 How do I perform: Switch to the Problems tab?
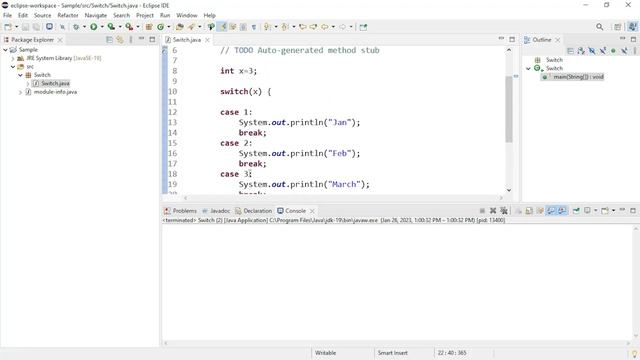[x=180, y=211]
